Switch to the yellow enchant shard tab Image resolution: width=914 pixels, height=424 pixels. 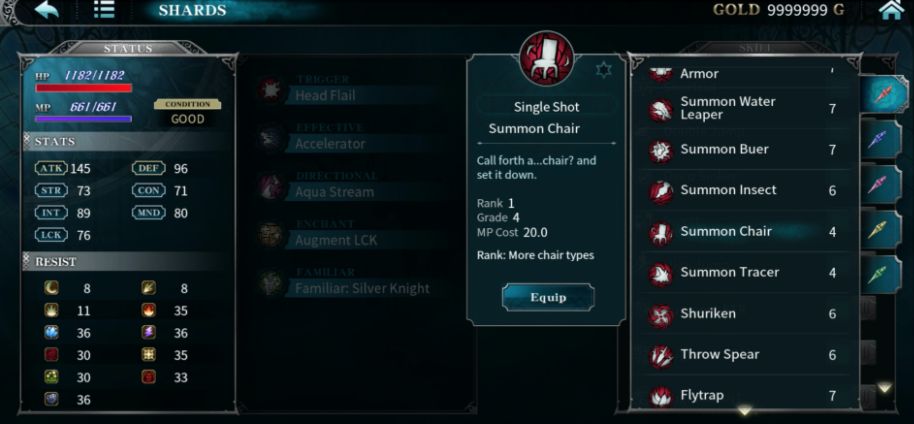coord(880,229)
